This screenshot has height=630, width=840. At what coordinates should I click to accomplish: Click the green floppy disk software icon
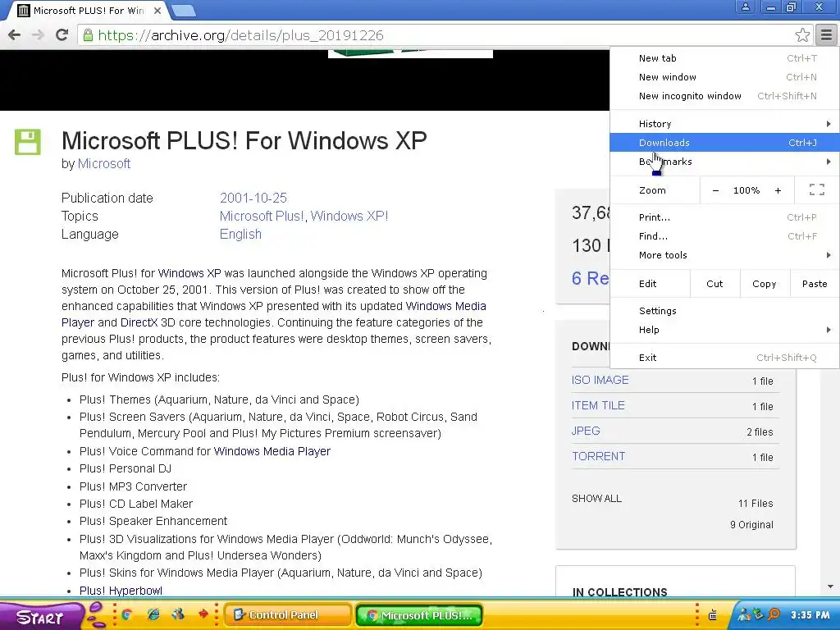pyautogui.click(x=27, y=142)
